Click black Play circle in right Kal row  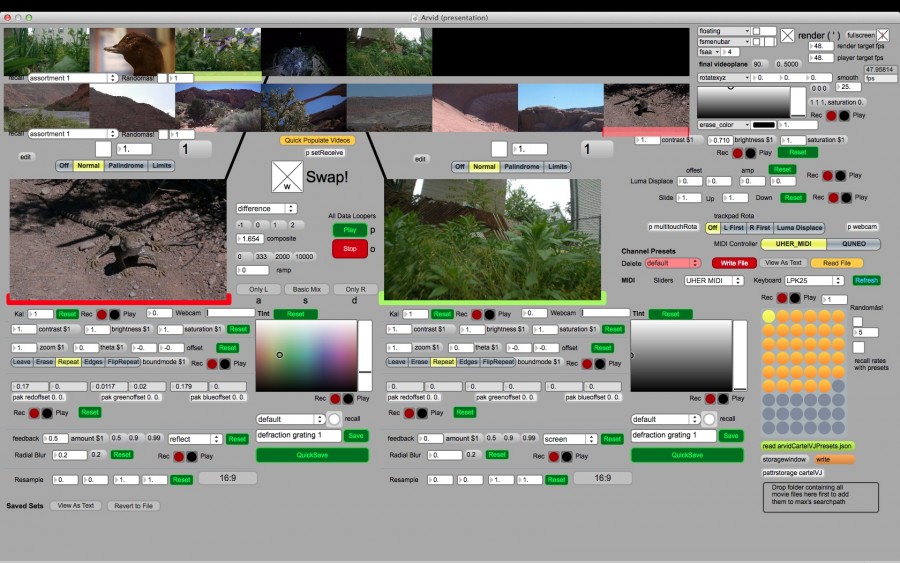coord(490,314)
